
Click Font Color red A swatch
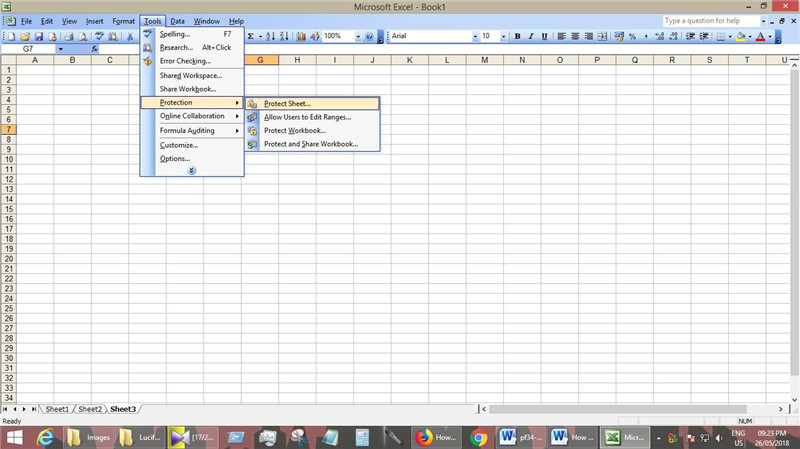(760, 36)
